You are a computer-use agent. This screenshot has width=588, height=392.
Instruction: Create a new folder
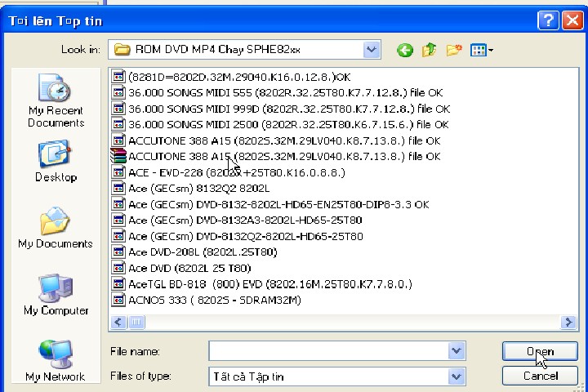453,50
